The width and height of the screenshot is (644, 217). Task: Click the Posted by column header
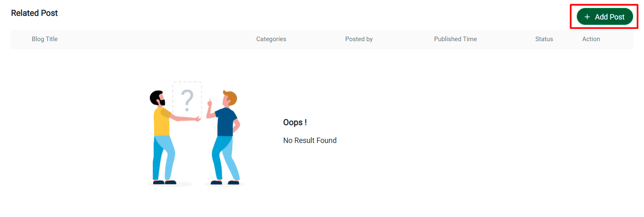pyautogui.click(x=359, y=39)
